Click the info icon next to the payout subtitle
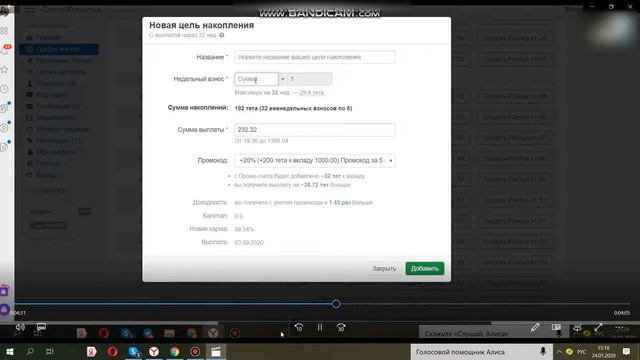The width and height of the screenshot is (640, 360). (222, 35)
